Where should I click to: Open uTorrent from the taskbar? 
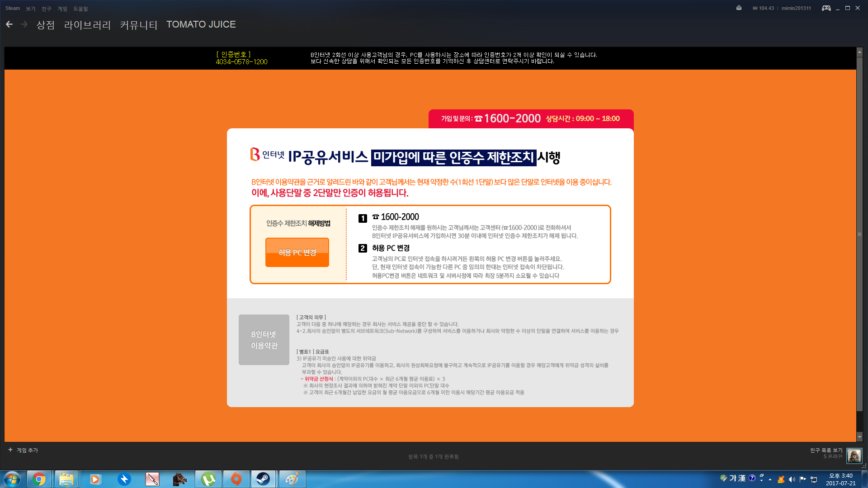click(208, 479)
